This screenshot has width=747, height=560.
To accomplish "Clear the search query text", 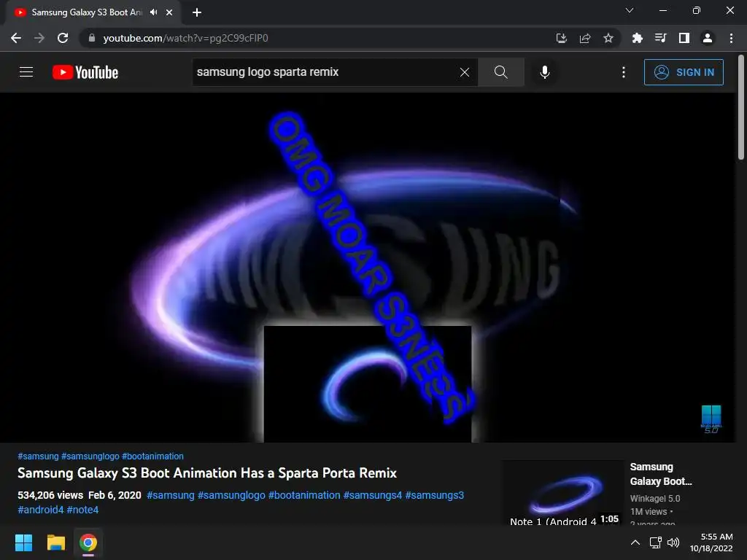I will [x=465, y=72].
